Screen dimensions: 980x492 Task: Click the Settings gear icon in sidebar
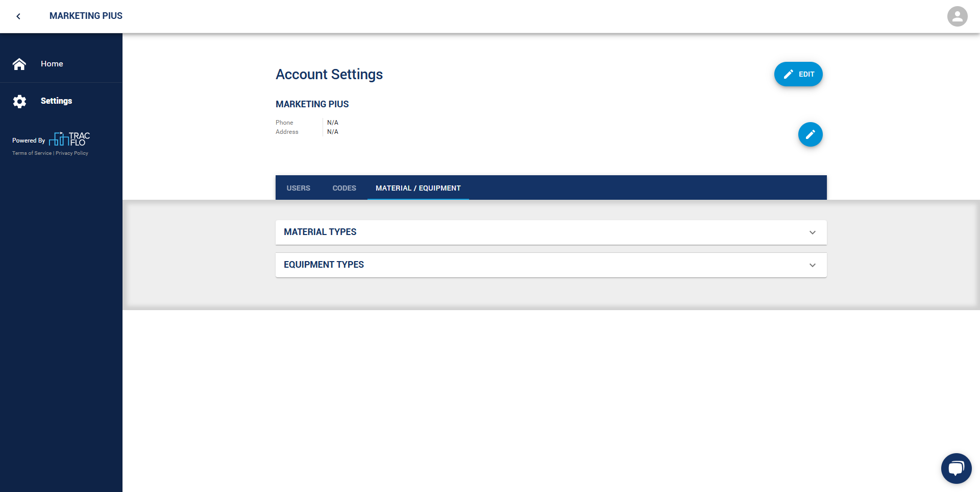(x=19, y=101)
